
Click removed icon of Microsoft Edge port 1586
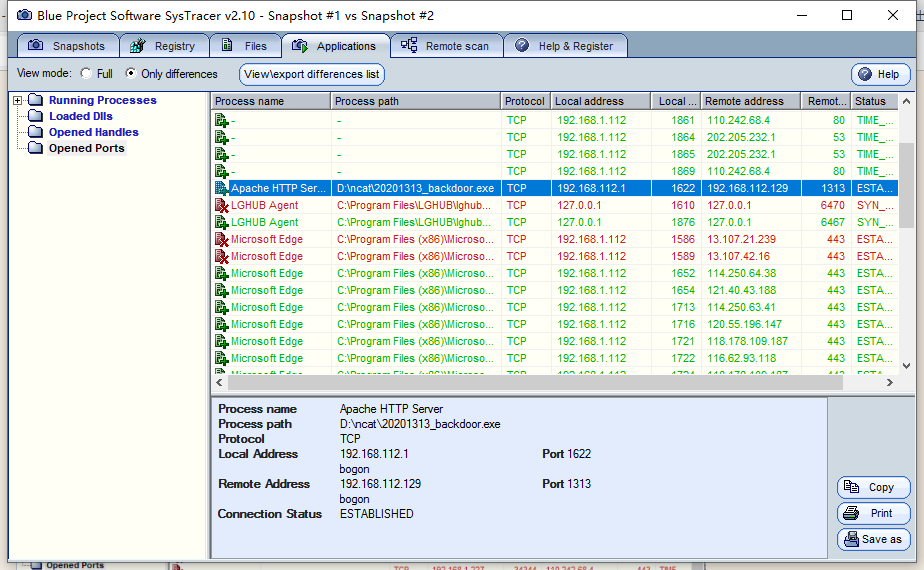click(222, 240)
